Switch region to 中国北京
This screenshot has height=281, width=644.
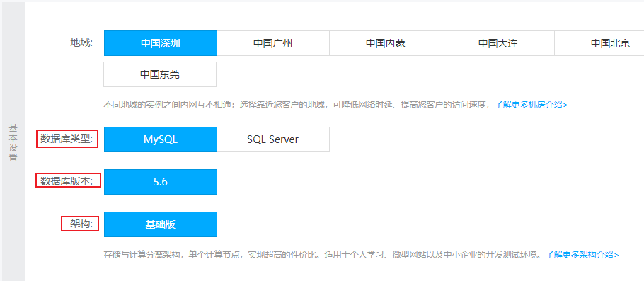(x=599, y=43)
